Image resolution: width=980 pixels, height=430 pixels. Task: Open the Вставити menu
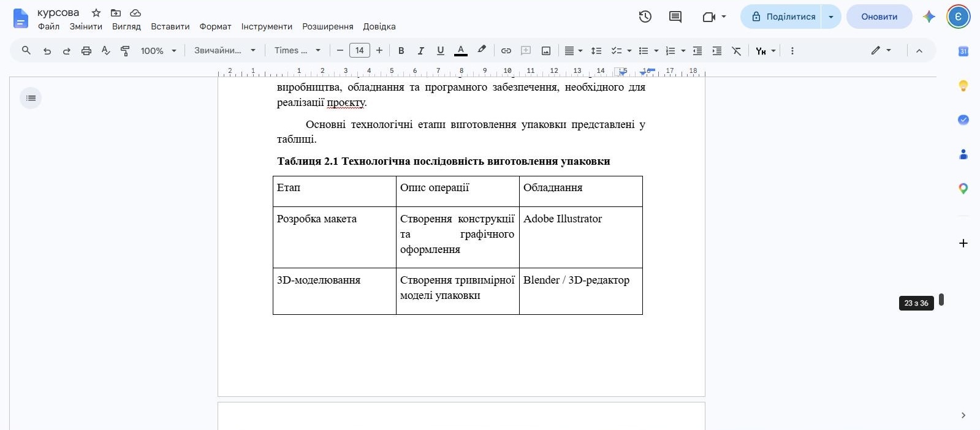click(170, 27)
